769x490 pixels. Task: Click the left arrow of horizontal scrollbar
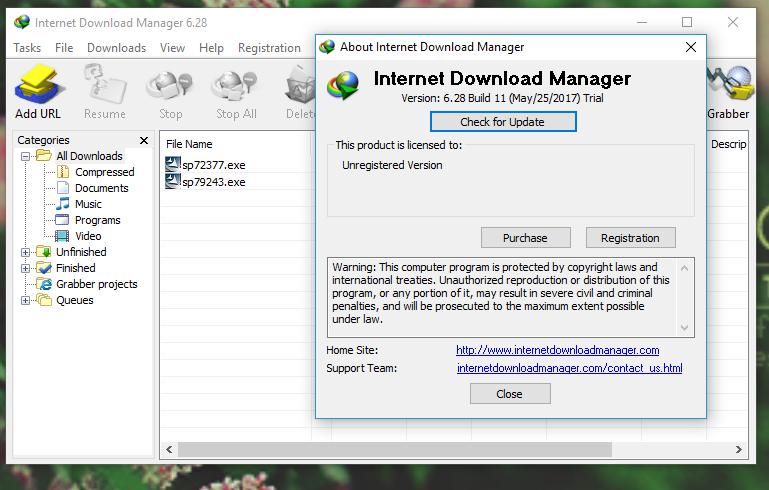tap(169, 449)
